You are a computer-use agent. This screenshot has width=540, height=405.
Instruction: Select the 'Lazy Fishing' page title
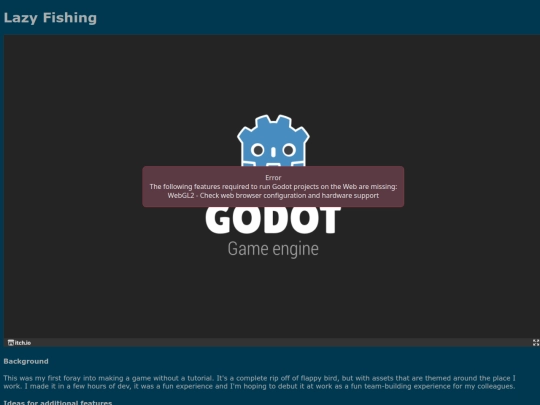pyautogui.click(x=50, y=18)
